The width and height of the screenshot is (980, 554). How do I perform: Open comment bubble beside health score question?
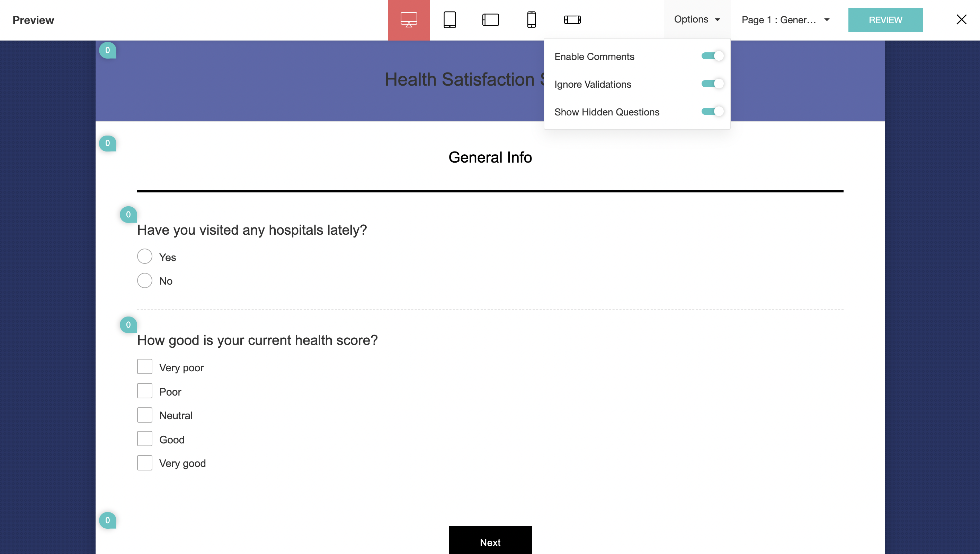point(128,325)
